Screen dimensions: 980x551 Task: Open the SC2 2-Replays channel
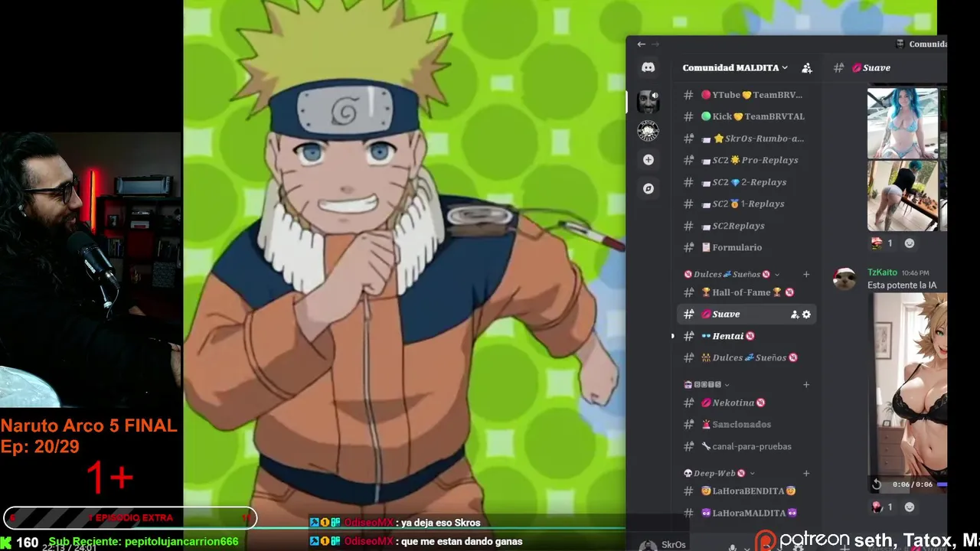[746, 182]
